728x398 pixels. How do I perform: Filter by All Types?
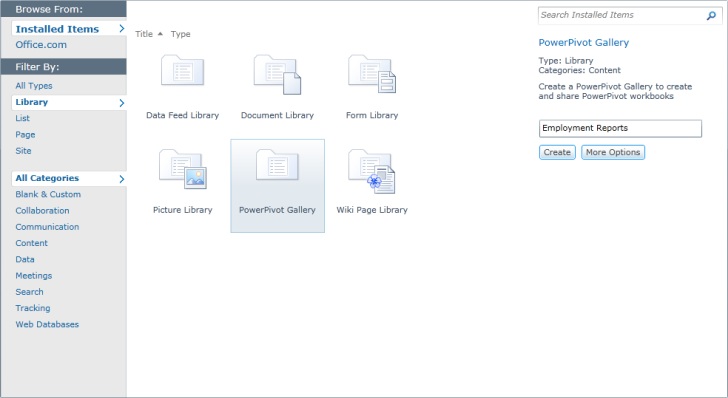click(34, 86)
